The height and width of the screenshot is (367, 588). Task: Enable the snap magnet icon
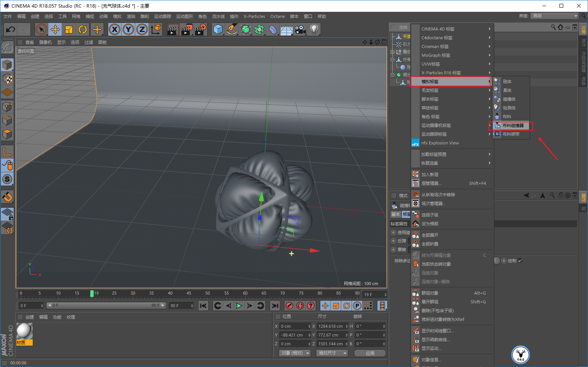7,197
